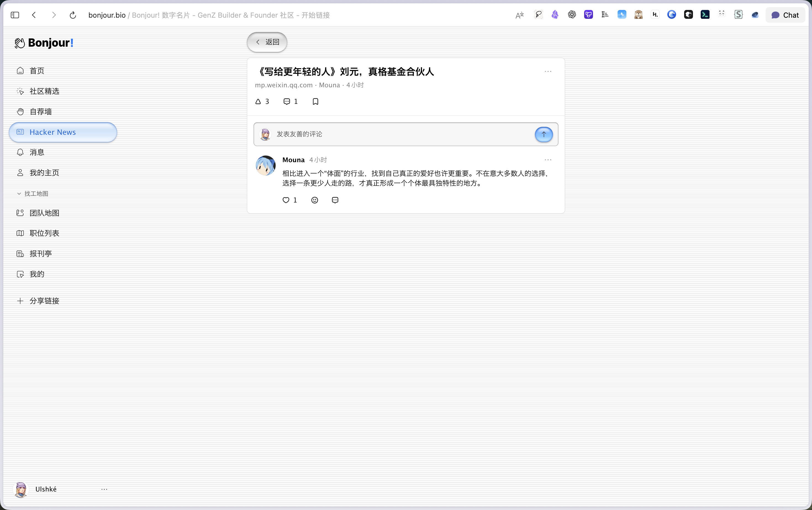Select Hacker News in the sidebar

[x=63, y=132]
